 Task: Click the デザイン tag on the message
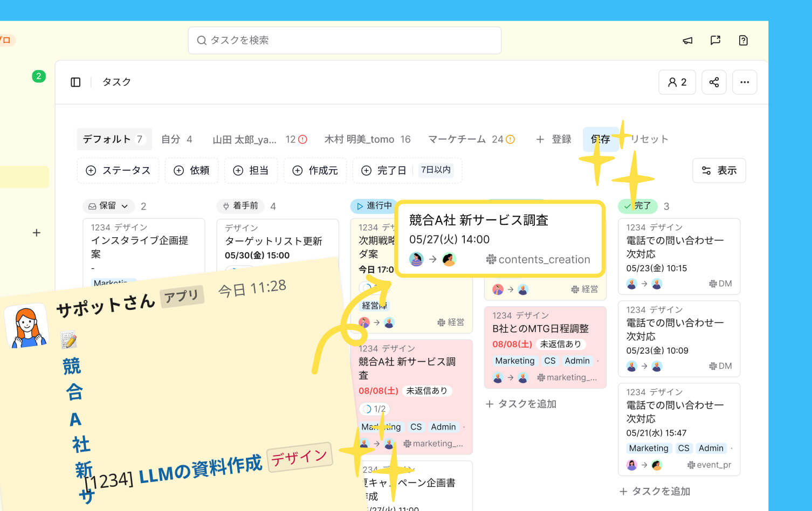pyautogui.click(x=299, y=458)
